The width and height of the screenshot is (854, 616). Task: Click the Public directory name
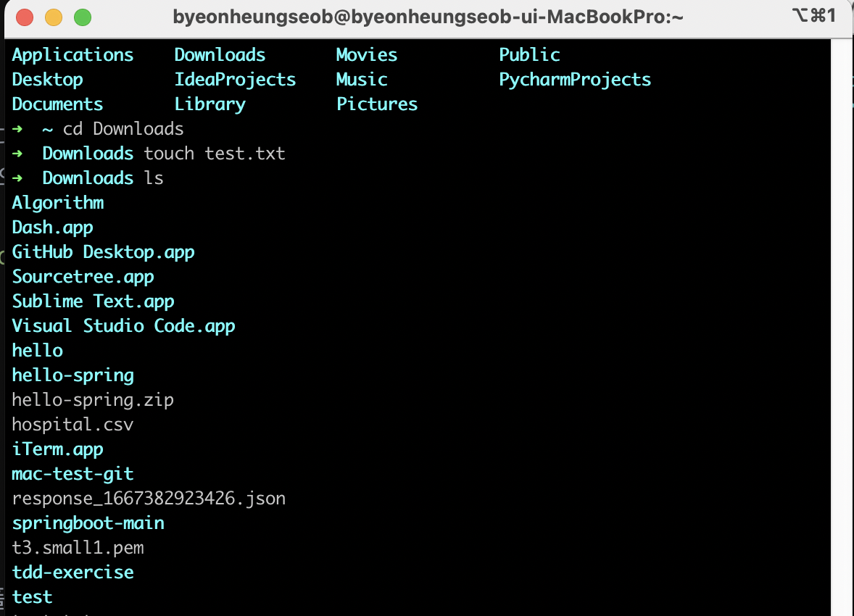click(529, 55)
